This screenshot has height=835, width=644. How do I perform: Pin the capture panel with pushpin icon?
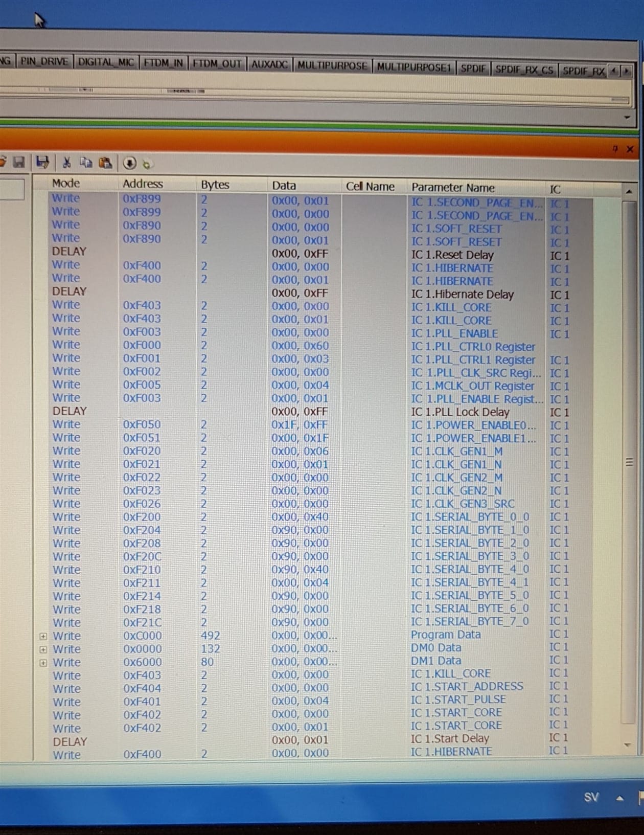(615, 149)
